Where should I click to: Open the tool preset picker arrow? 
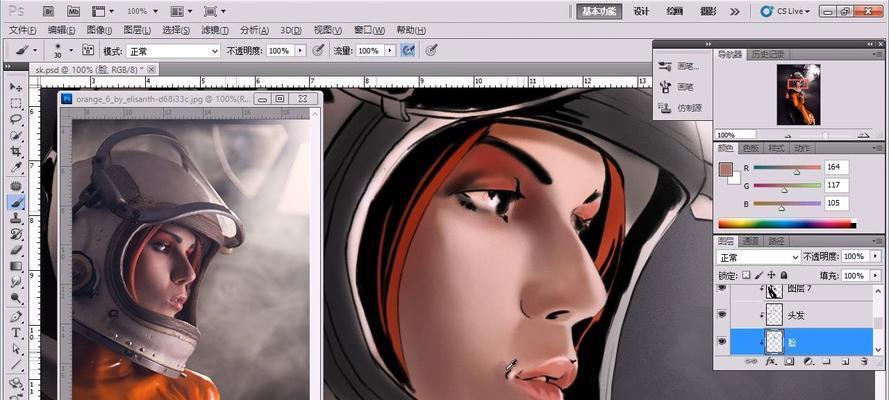coord(35,50)
